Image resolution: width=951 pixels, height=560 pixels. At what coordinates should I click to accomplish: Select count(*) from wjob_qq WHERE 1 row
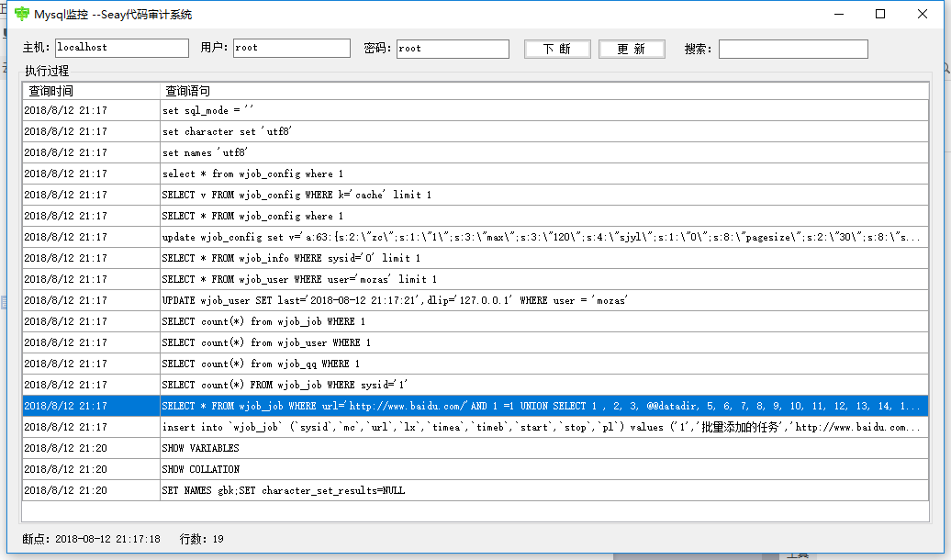[x=475, y=364]
